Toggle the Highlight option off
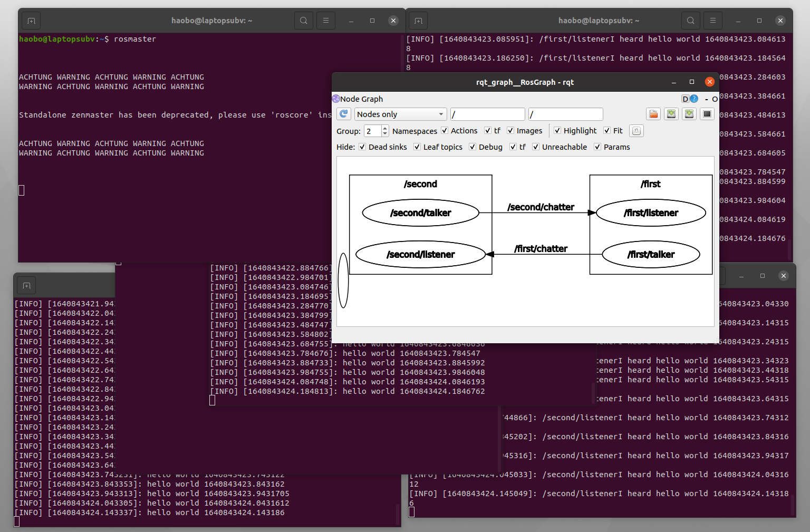Image resolution: width=810 pixels, height=532 pixels. (x=557, y=130)
